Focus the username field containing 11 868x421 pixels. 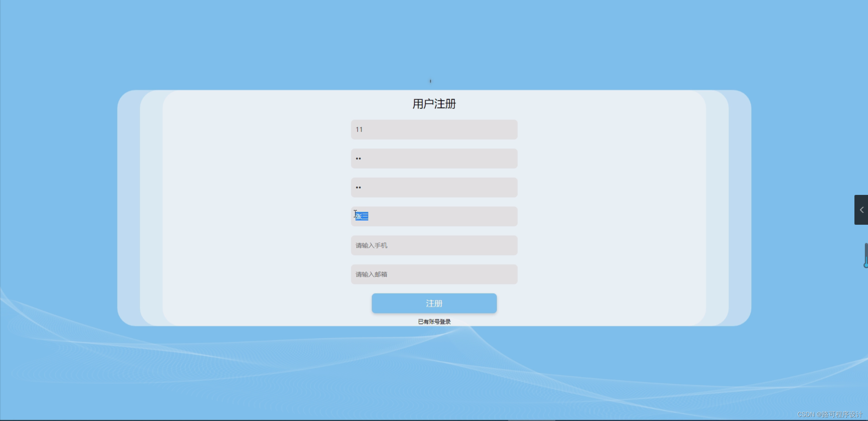pyautogui.click(x=434, y=129)
